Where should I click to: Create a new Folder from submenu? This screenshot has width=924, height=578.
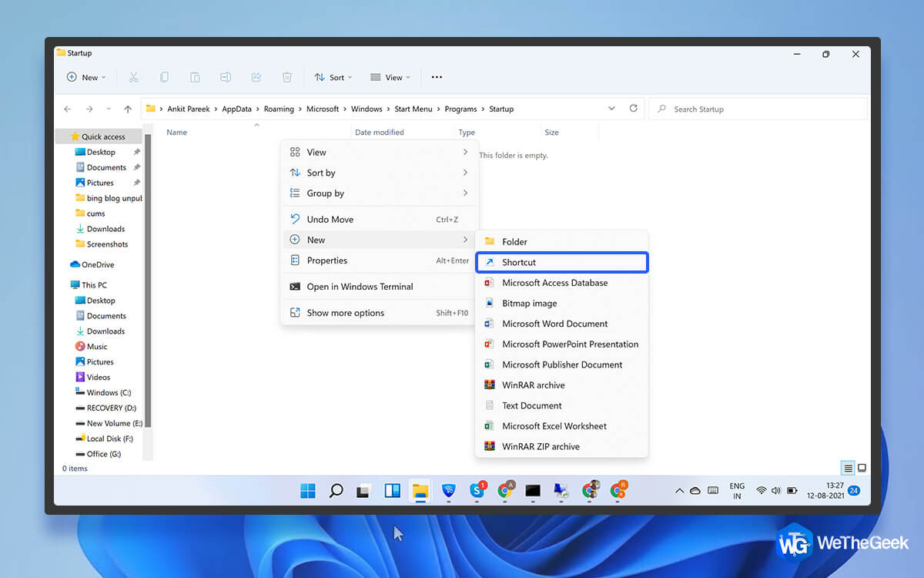coord(562,241)
